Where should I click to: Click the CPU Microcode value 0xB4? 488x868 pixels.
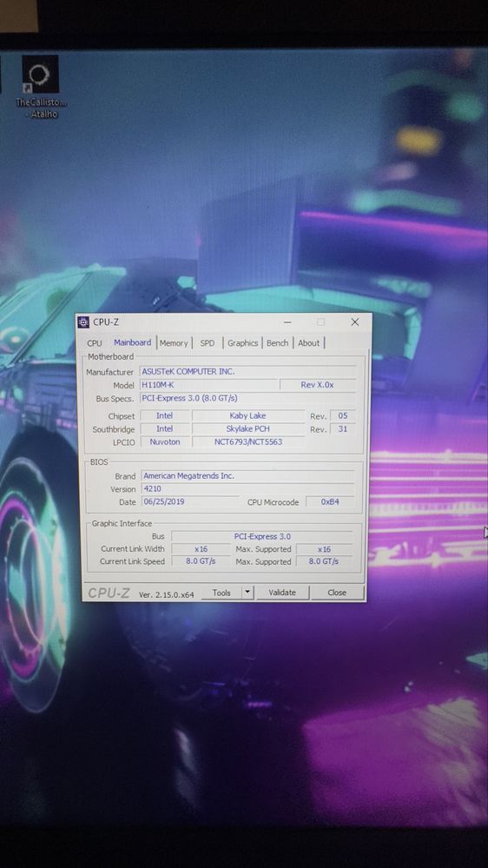[x=330, y=503]
